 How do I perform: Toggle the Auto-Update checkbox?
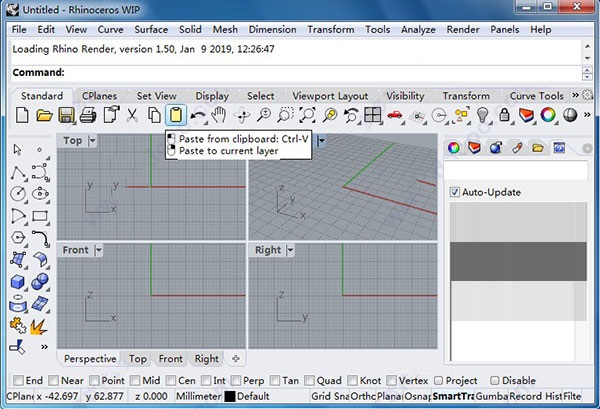click(455, 192)
